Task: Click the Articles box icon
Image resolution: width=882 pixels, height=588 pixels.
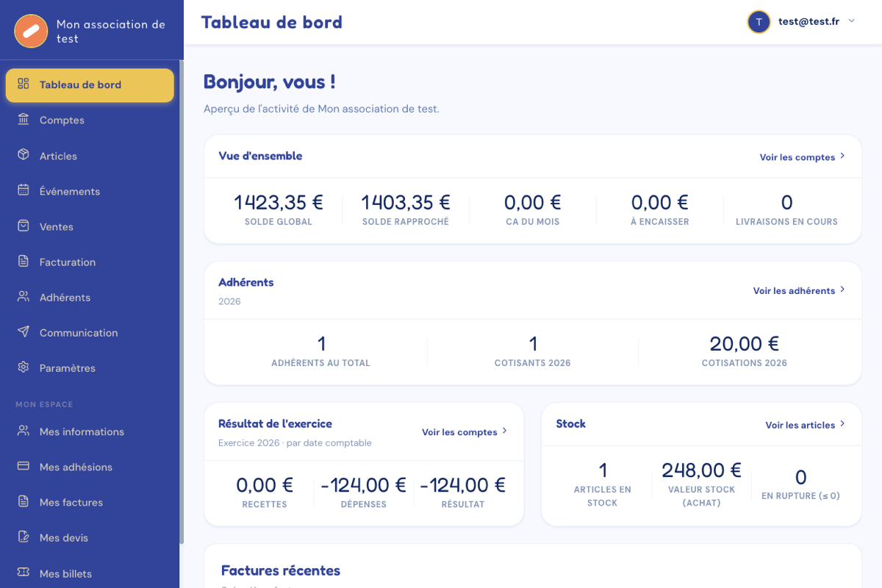Action: pos(24,155)
